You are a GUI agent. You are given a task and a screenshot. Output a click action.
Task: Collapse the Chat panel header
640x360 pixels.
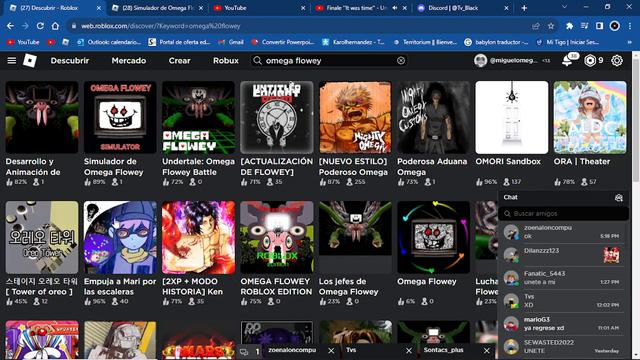click(x=563, y=198)
